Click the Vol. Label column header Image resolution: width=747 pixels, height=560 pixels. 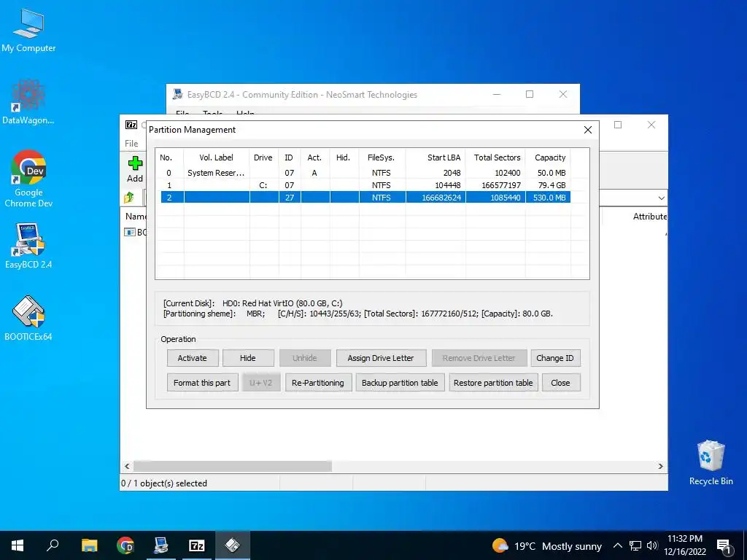tap(216, 157)
